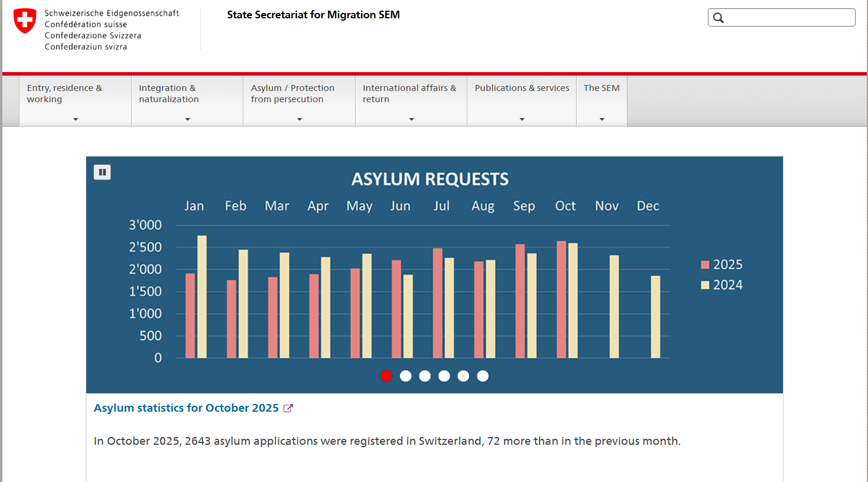Show the fourth carousel slide dot

[x=444, y=376]
